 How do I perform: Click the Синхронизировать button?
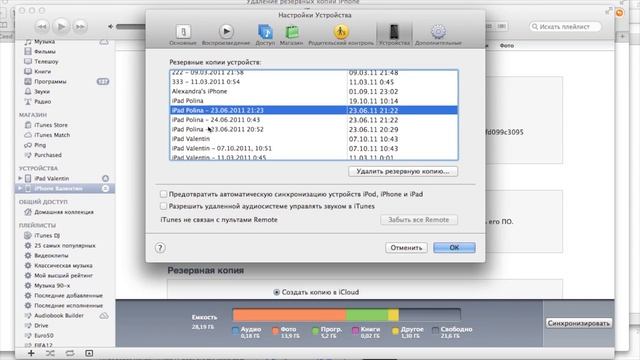579,323
